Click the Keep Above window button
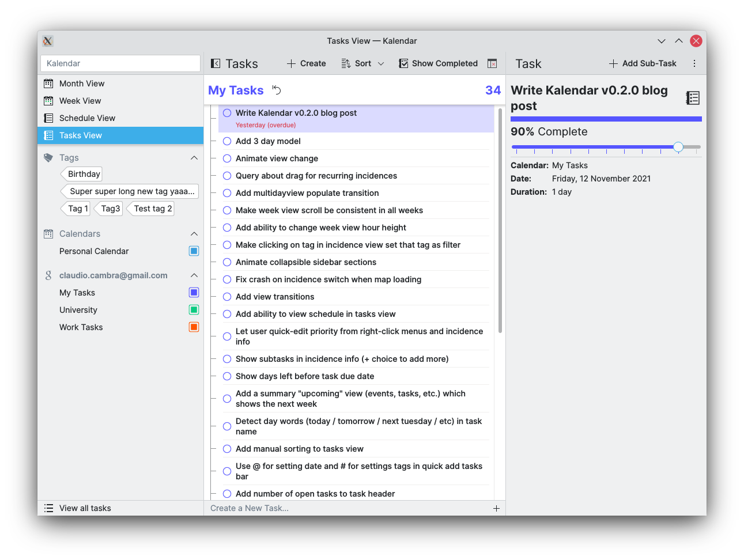 (x=679, y=41)
